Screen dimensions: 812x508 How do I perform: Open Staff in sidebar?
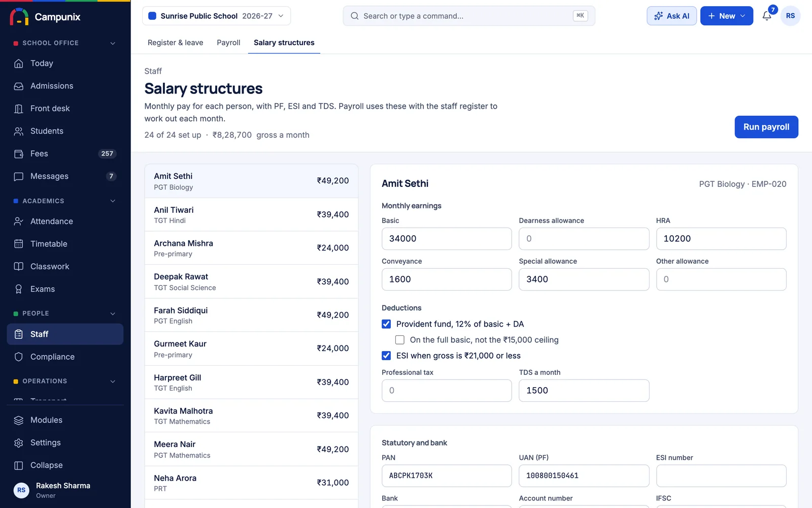click(x=65, y=334)
